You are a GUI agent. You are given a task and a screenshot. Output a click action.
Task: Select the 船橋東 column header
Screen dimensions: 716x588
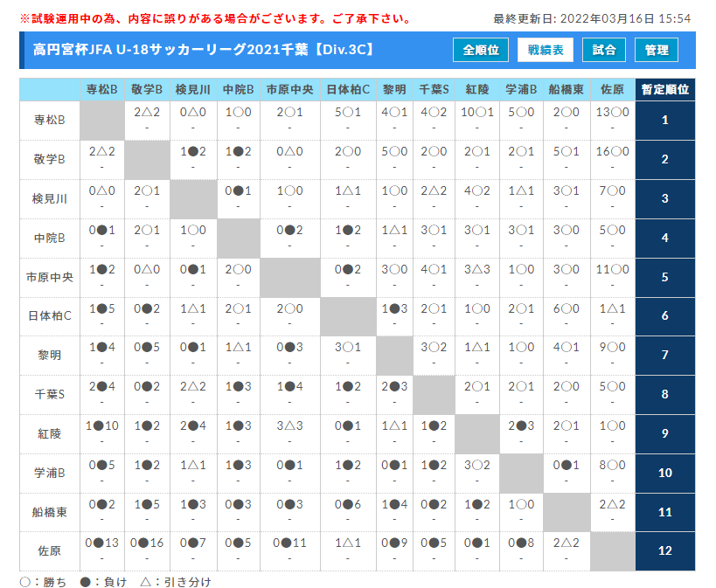click(x=567, y=89)
